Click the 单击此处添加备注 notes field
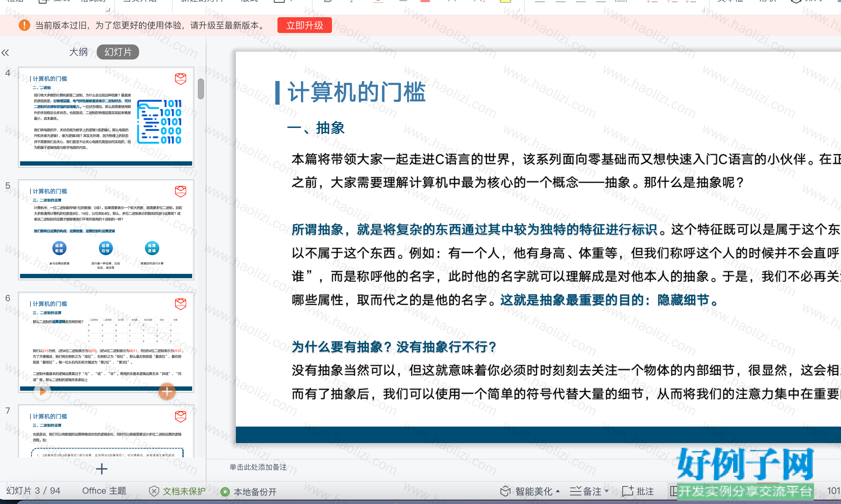841x504 pixels. (258, 467)
